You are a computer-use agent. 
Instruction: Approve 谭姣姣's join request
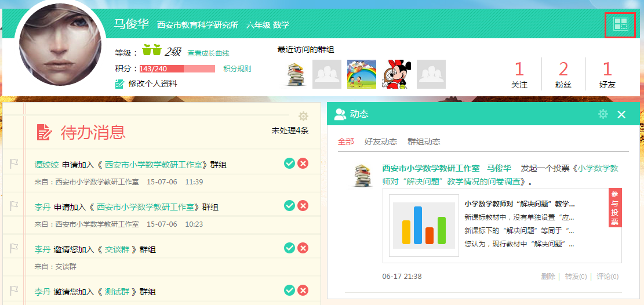[290, 164]
